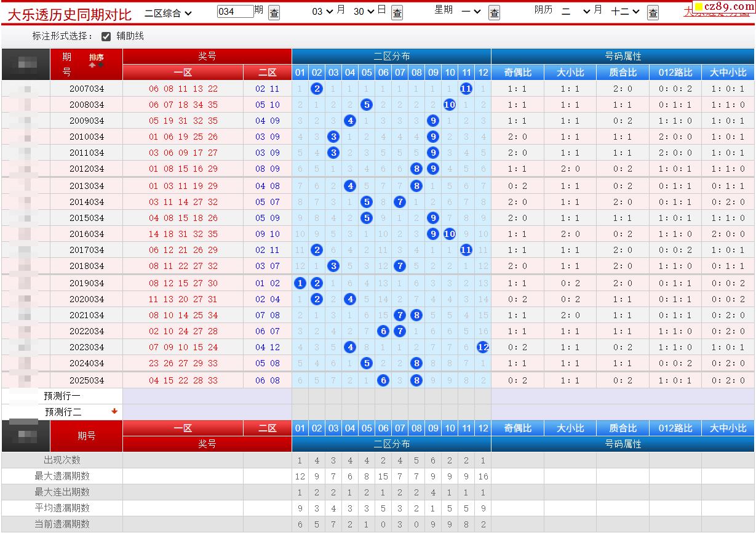The height and width of the screenshot is (533, 756).
Task: Click blue ball 06 in the 2025034 row
Action: point(383,380)
